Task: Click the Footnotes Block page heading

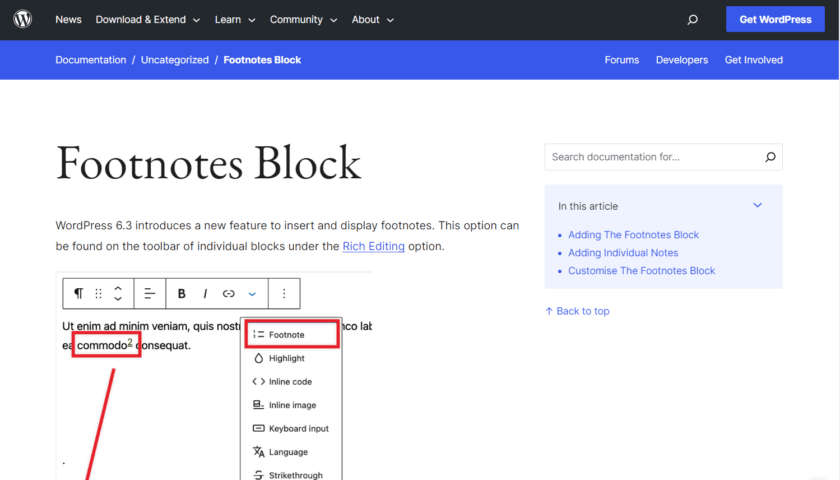Action: [208, 163]
